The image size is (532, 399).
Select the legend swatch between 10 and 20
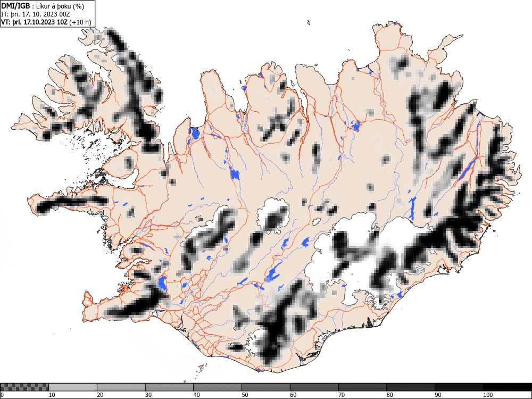tap(72, 387)
